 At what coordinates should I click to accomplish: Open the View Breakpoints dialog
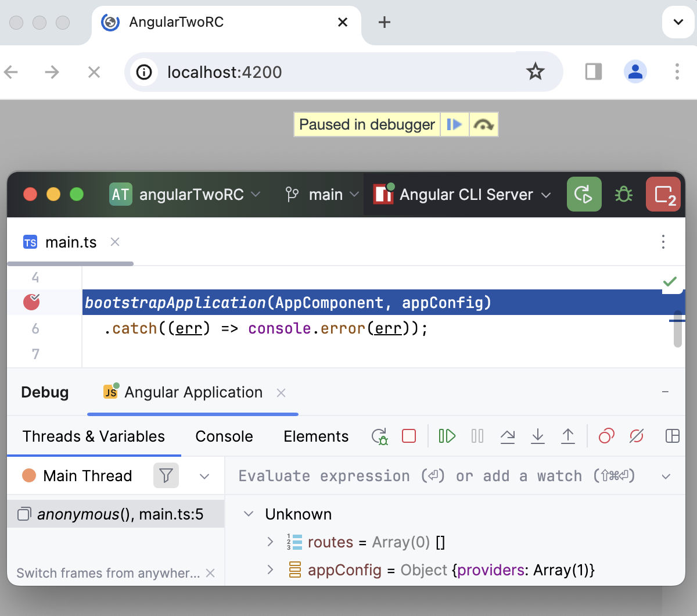[x=606, y=436]
